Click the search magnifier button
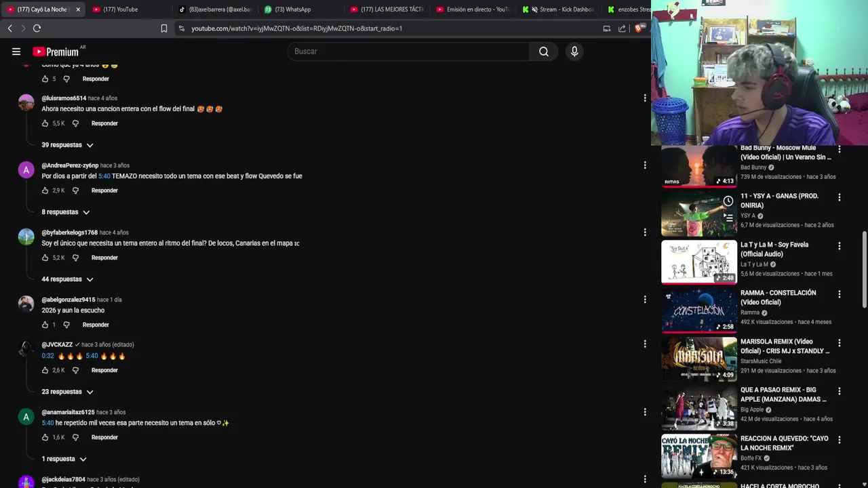Viewport: 868px width, 488px height. [544, 52]
